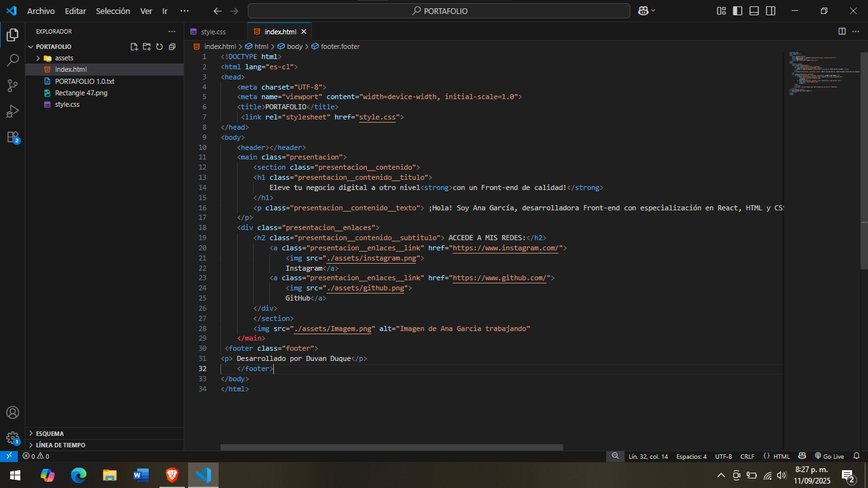868x488 pixels.
Task: Open the Extensions view
Action: [13, 137]
